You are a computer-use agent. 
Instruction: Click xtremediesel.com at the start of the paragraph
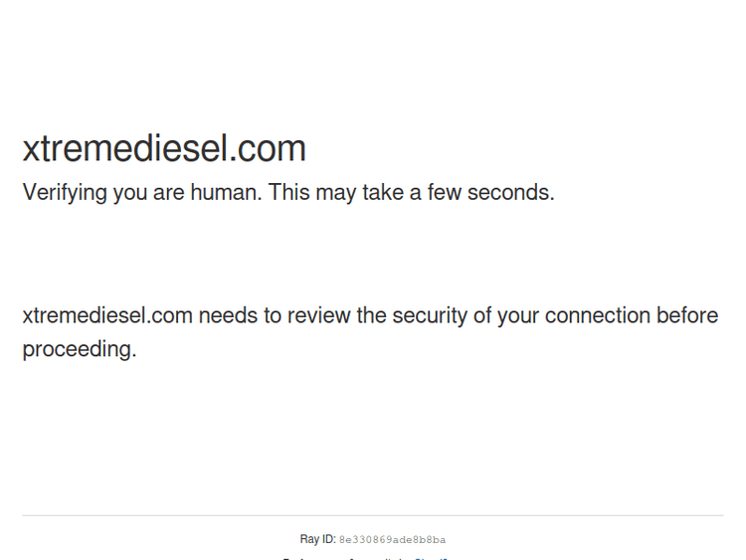coord(107,316)
